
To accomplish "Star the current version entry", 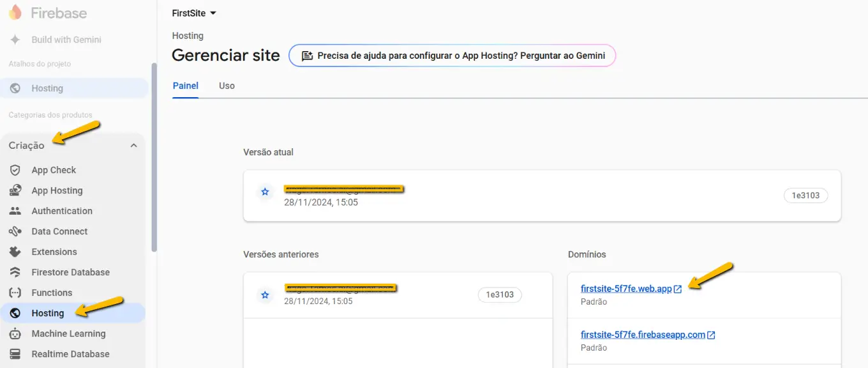I will click(x=265, y=192).
